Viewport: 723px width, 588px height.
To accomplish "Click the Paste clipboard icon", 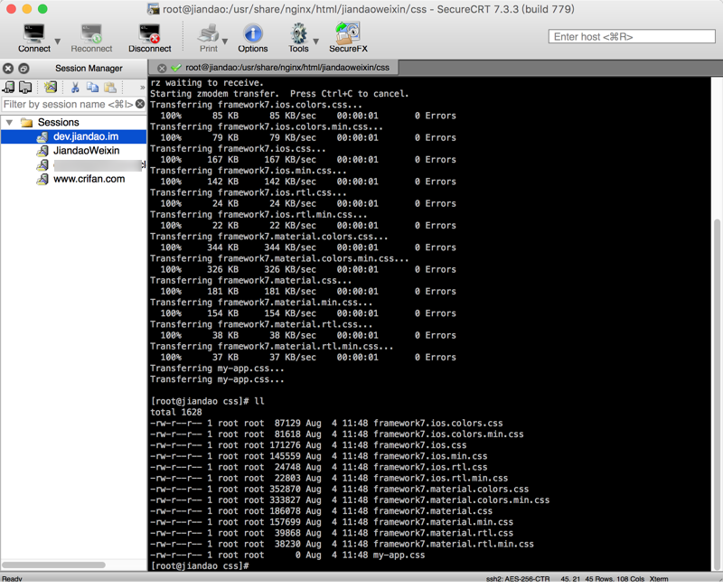I will [109, 87].
